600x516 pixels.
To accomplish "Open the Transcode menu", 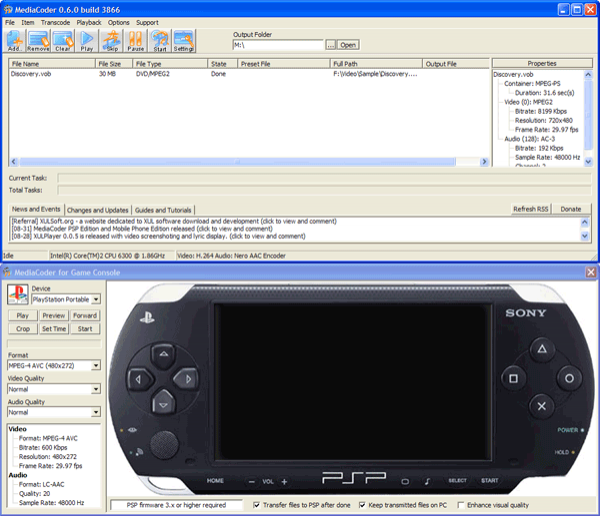I will click(x=55, y=23).
